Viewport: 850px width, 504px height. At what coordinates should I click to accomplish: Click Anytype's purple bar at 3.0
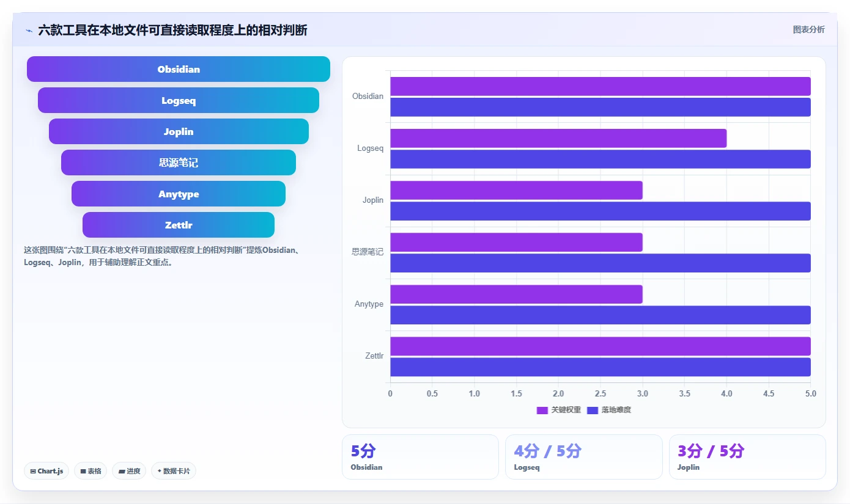point(516,294)
